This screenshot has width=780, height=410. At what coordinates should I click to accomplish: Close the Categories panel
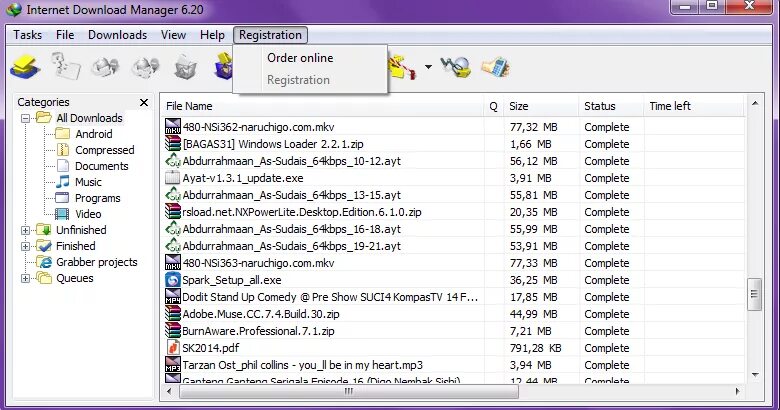[x=144, y=102]
